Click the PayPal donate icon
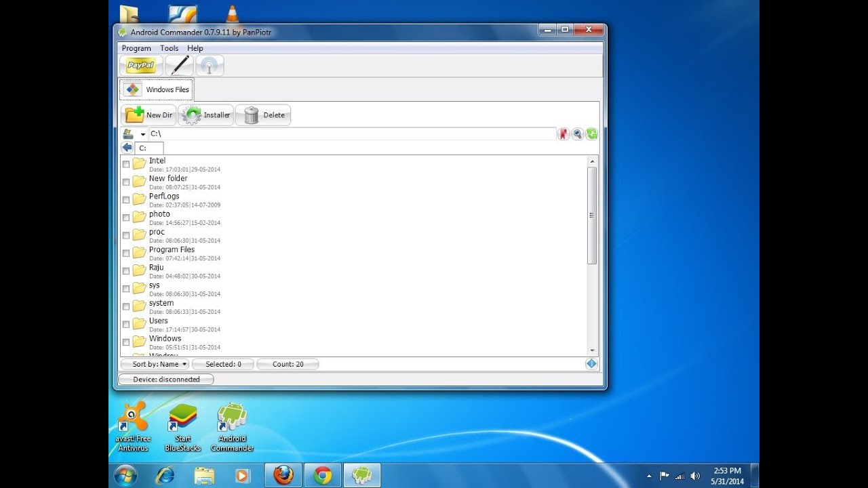 click(141, 66)
